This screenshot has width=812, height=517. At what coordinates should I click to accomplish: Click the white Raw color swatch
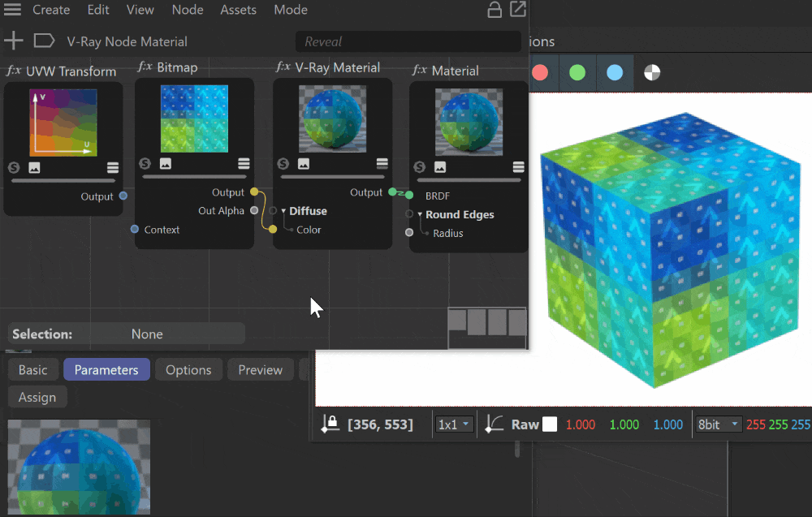(x=550, y=424)
